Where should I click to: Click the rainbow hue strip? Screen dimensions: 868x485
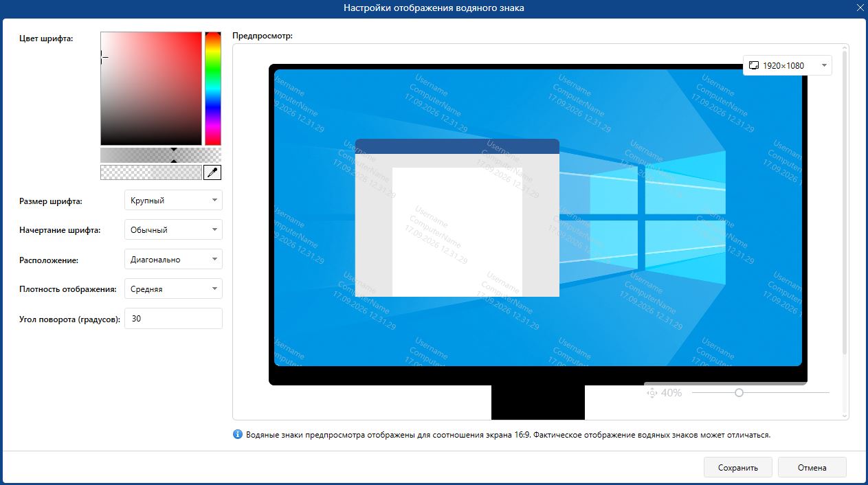213,89
